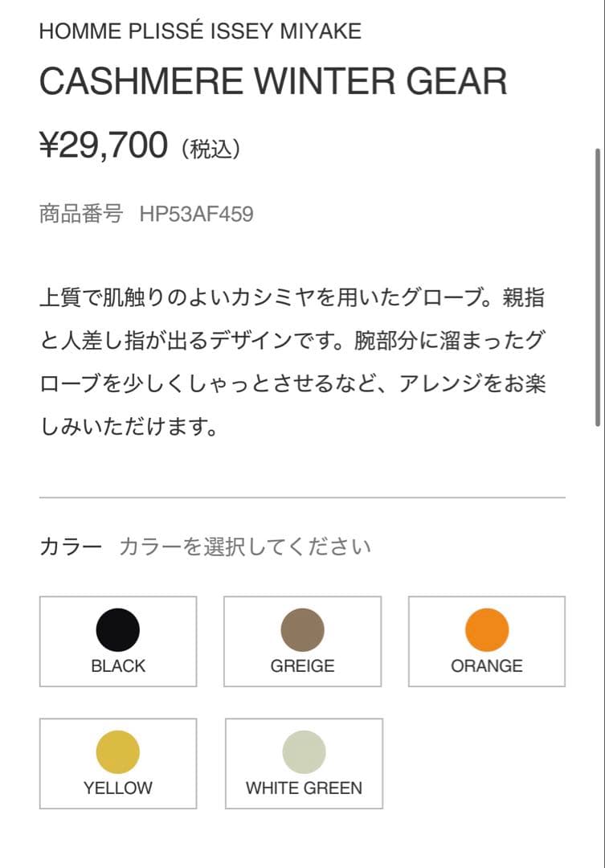605x868 pixels.
Task: Click the WHITE GREEN option label text
Action: (304, 788)
